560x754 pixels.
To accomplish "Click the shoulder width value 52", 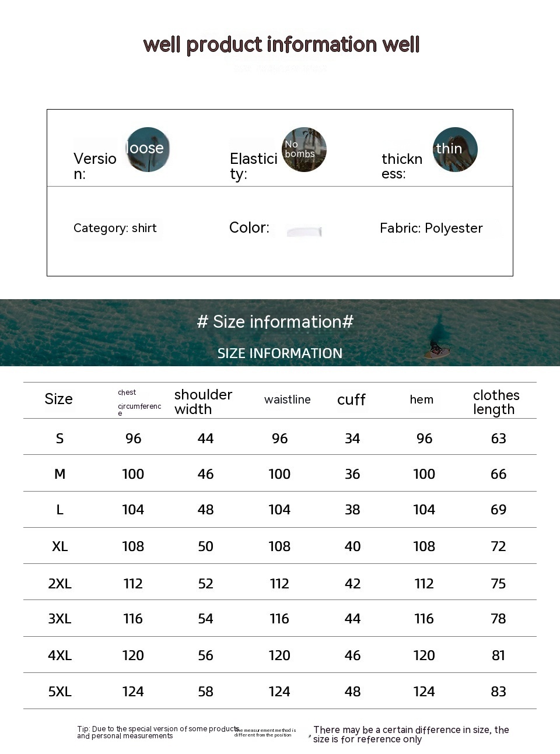I will click(205, 584).
